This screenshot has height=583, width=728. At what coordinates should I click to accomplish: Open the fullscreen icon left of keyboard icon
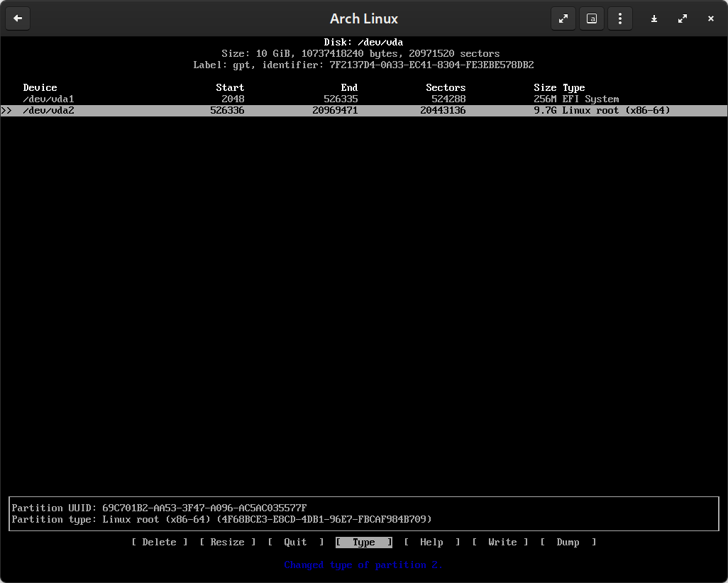(563, 18)
